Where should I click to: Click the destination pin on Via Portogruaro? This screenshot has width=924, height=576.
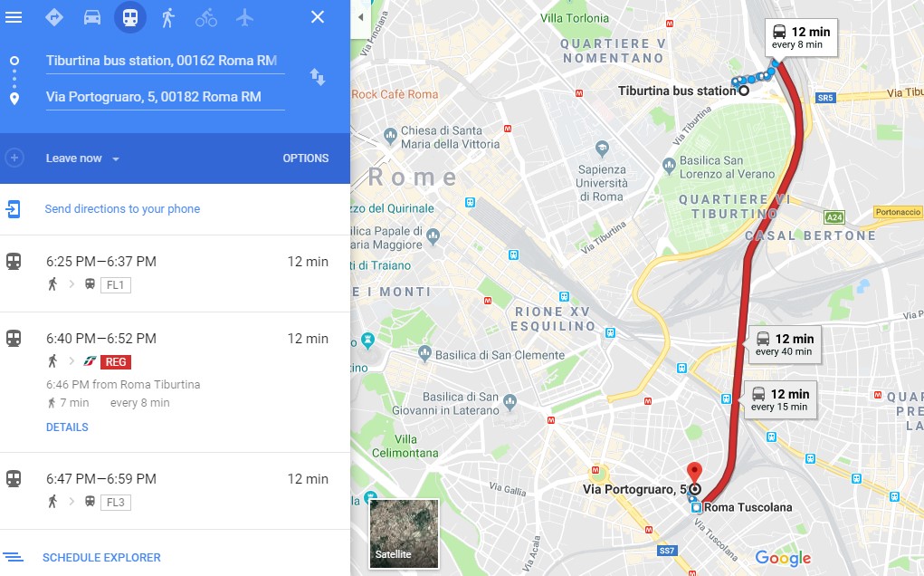coord(695,474)
